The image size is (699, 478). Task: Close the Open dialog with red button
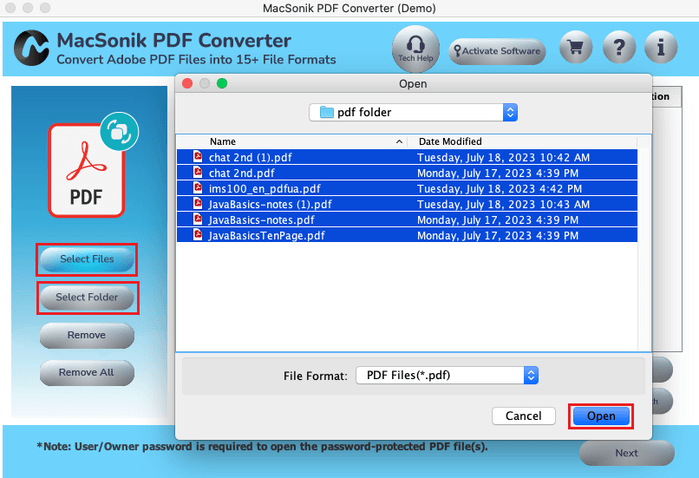tap(187, 83)
